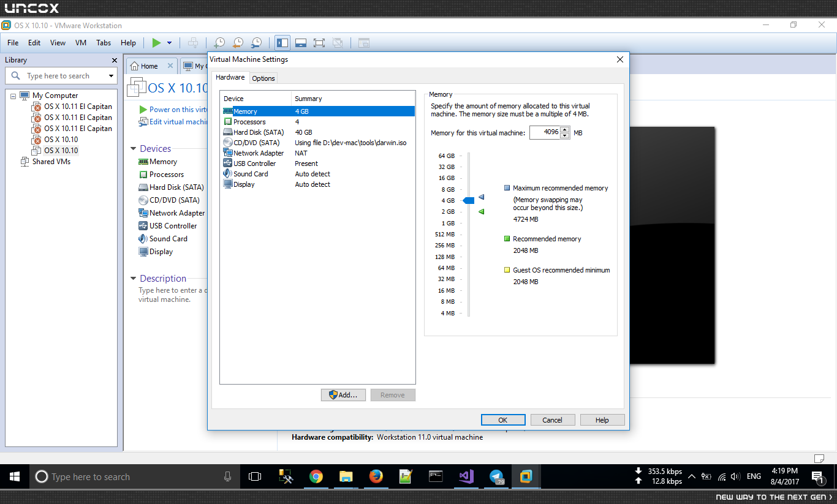This screenshot has height=504, width=837.
Task: Open the power options dropdown arrow
Action: click(x=169, y=43)
